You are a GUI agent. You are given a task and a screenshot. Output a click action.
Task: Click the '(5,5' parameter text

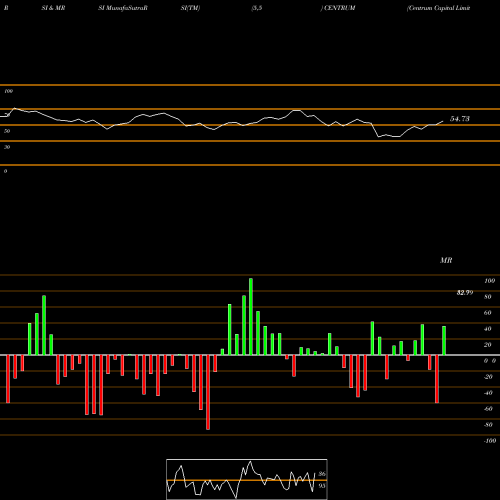pyautogui.click(x=257, y=8)
